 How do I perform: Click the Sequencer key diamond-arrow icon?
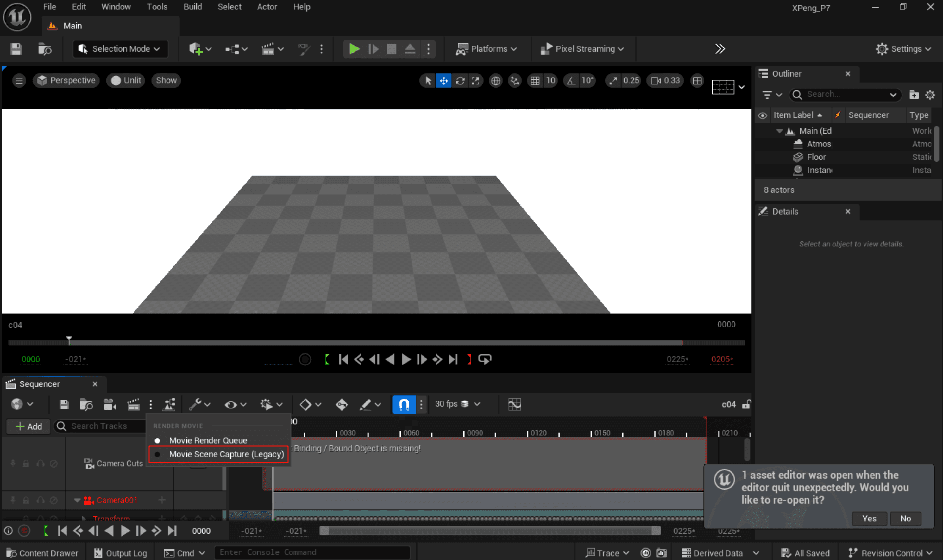coord(341,405)
